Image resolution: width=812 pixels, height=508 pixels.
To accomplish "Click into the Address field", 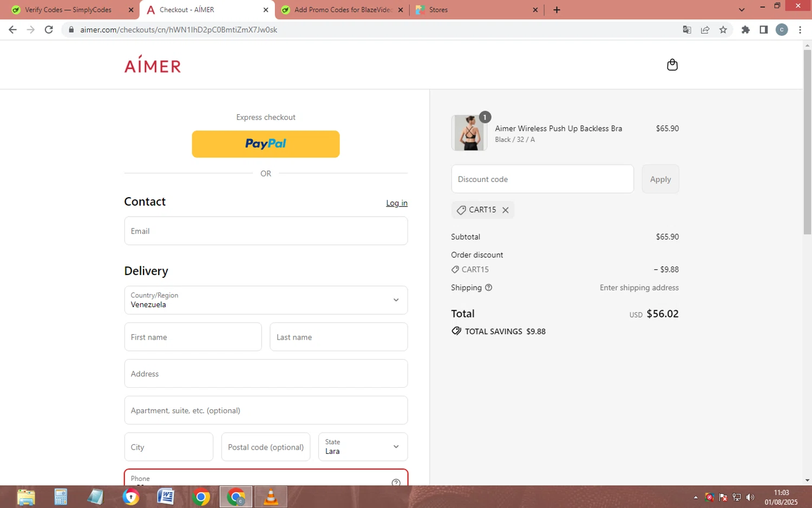I will pos(266,374).
